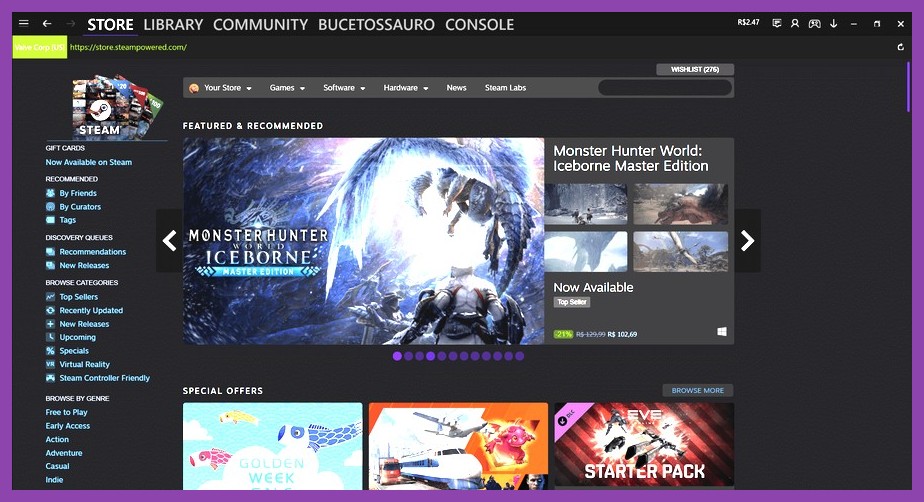Select the last carousel pagination dot
The image size is (924, 502).
(x=519, y=356)
